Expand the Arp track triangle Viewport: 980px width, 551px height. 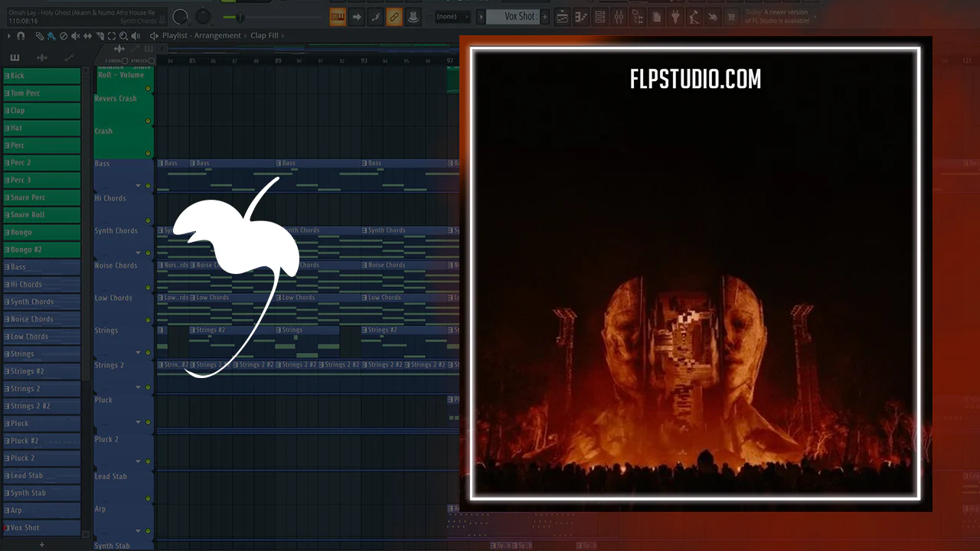tap(139, 531)
